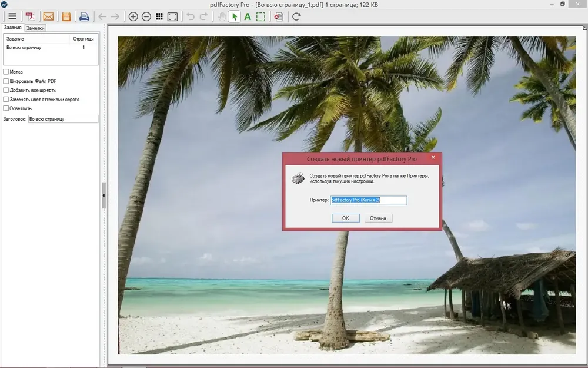Collapse the left panel splitter arrow
This screenshot has height=368, width=588.
tap(104, 195)
